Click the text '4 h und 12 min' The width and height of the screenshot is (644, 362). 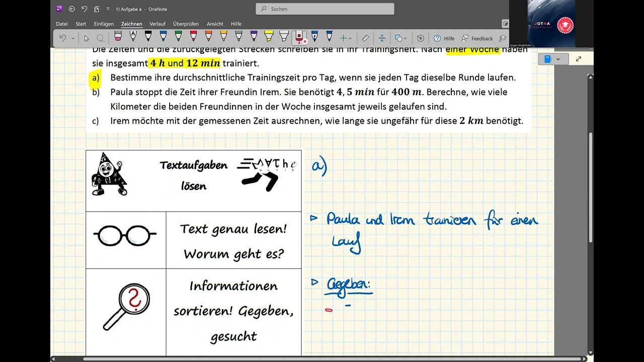pos(185,63)
